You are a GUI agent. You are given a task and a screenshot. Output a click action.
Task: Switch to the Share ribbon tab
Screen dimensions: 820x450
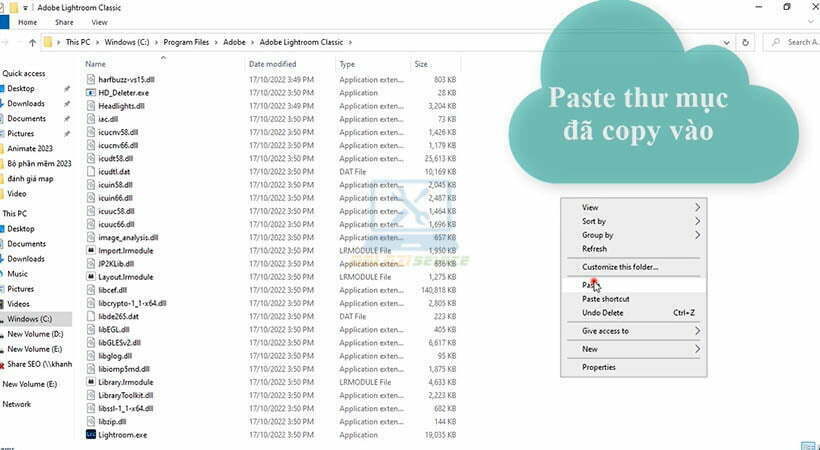point(64,22)
